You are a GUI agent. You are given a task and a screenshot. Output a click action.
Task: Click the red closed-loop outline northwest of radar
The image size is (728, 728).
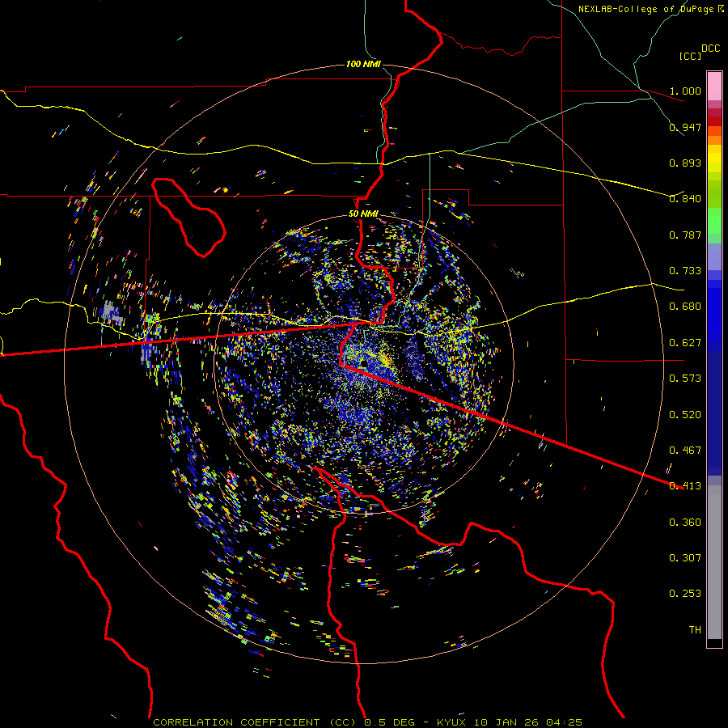(x=188, y=218)
